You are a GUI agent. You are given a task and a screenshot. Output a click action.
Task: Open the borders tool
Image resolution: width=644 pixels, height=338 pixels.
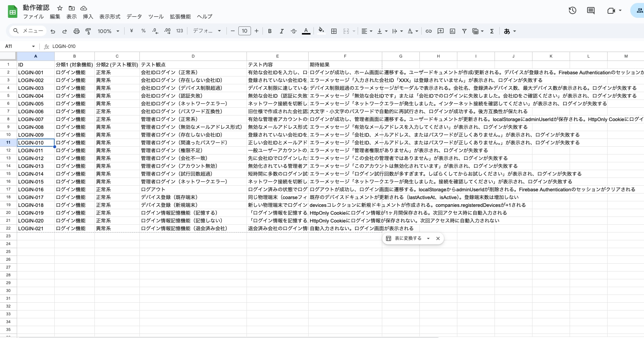[334, 31]
